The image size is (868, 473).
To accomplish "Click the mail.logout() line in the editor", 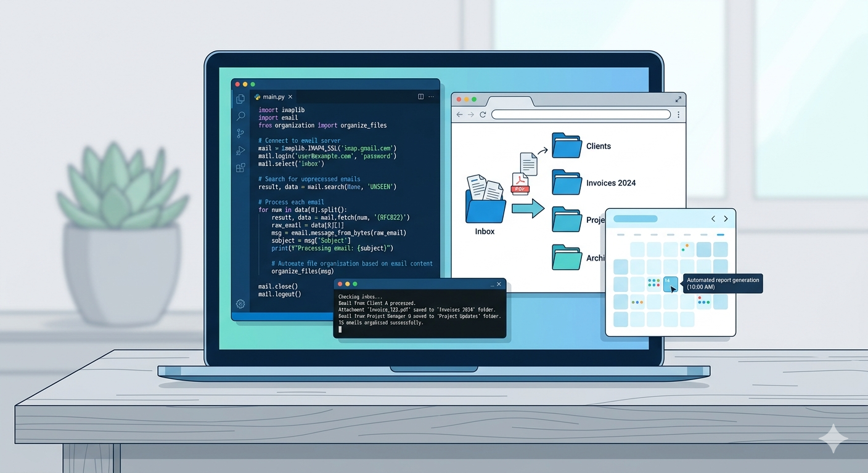I will [280, 294].
